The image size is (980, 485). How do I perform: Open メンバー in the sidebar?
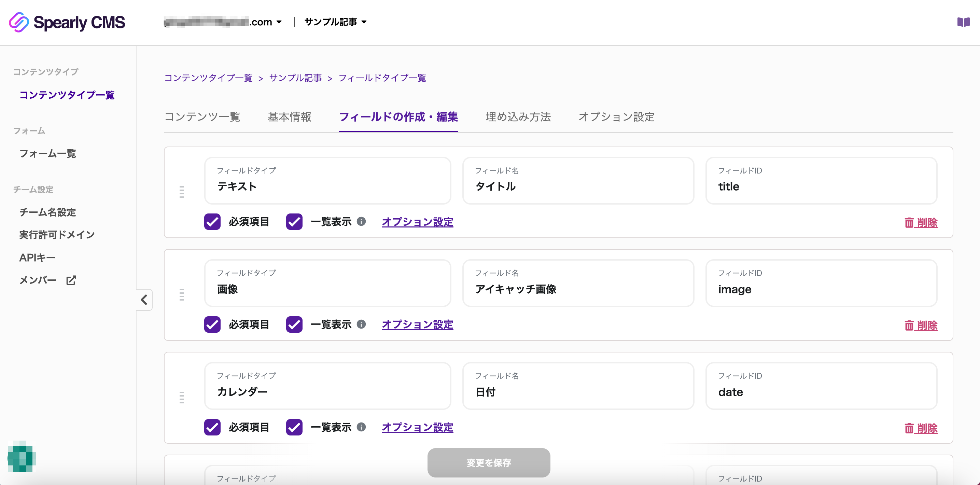(38, 280)
